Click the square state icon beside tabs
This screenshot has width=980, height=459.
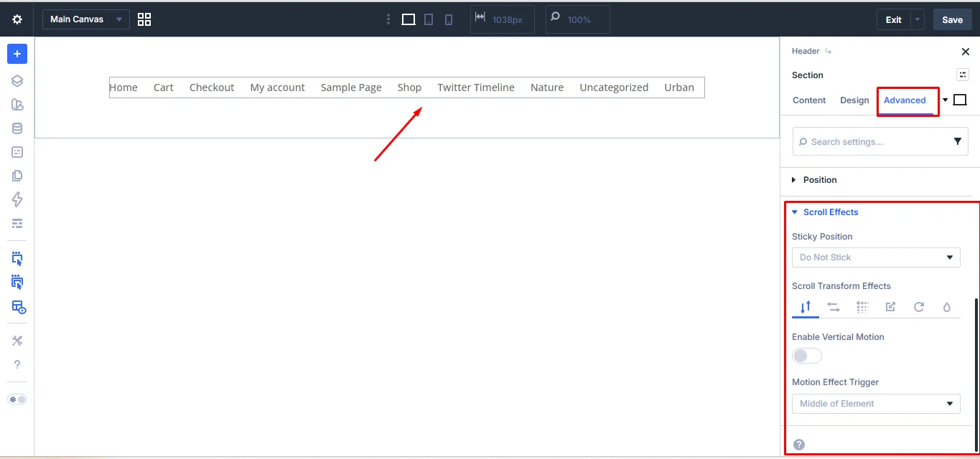pos(960,100)
